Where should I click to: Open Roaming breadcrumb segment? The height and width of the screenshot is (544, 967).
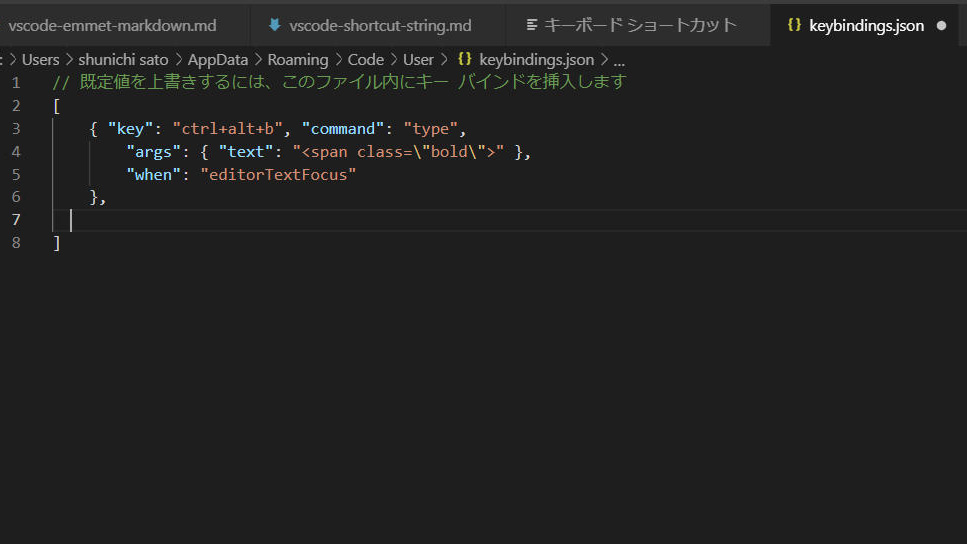[298, 60]
